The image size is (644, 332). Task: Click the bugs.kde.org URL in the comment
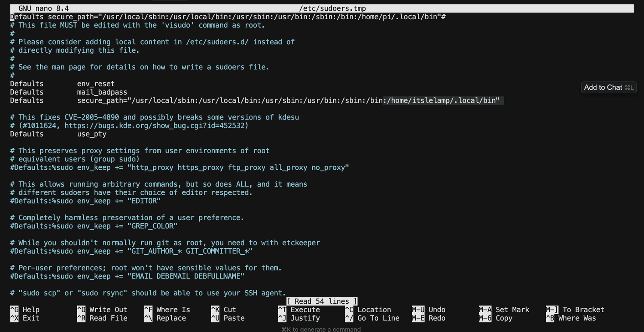click(155, 126)
